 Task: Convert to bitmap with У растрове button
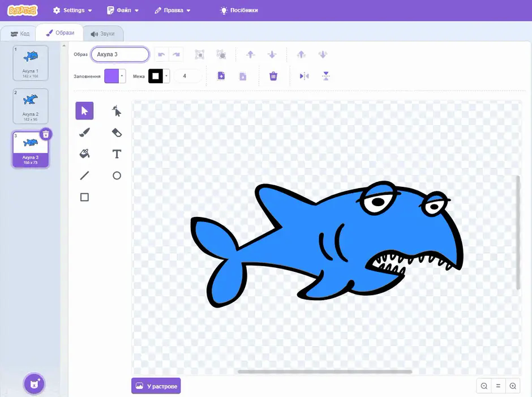pyautogui.click(x=156, y=386)
